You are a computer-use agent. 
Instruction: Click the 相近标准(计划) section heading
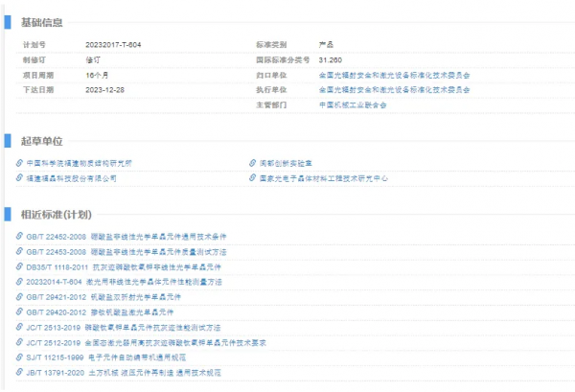pos(57,214)
